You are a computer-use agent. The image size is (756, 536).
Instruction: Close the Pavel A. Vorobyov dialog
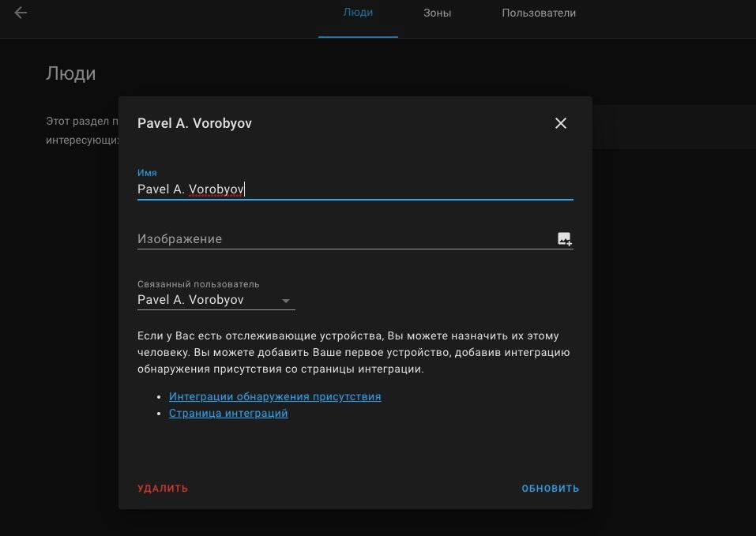[561, 123]
